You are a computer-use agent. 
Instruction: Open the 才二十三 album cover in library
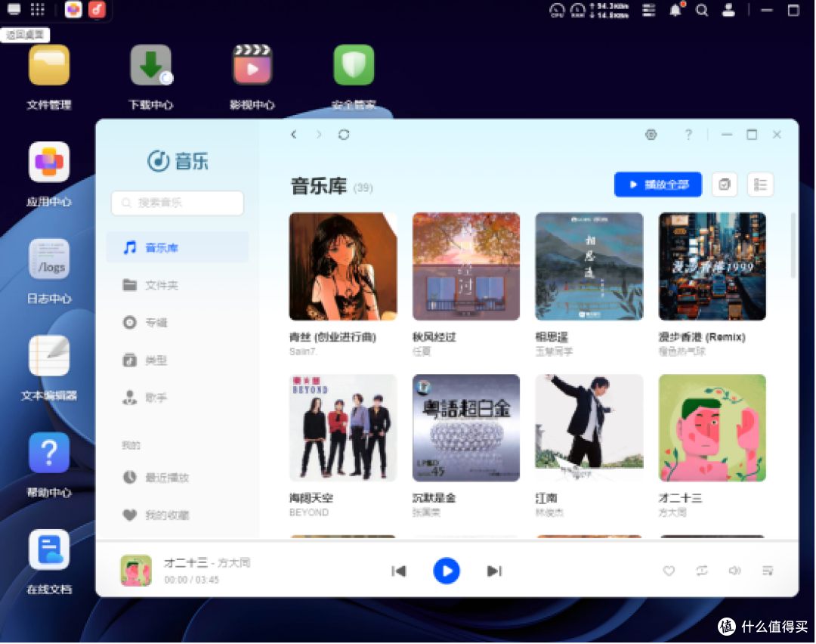tap(712, 428)
